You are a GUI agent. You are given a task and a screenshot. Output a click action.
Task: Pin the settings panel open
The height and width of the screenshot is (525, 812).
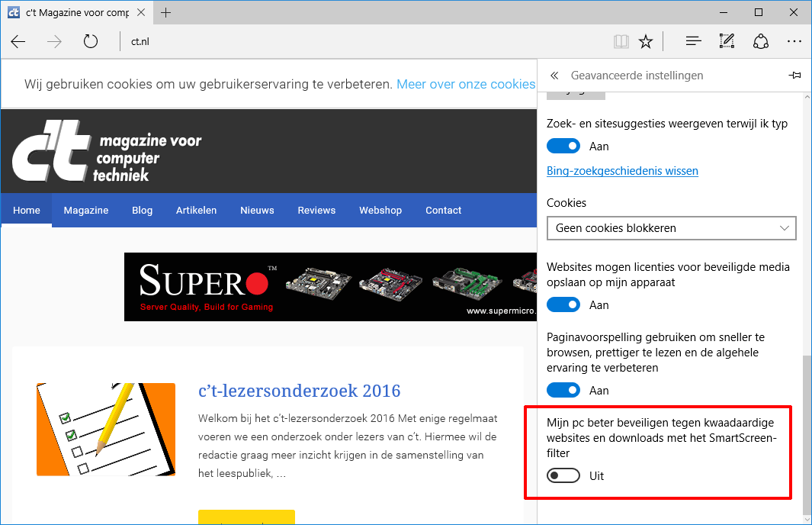click(794, 75)
